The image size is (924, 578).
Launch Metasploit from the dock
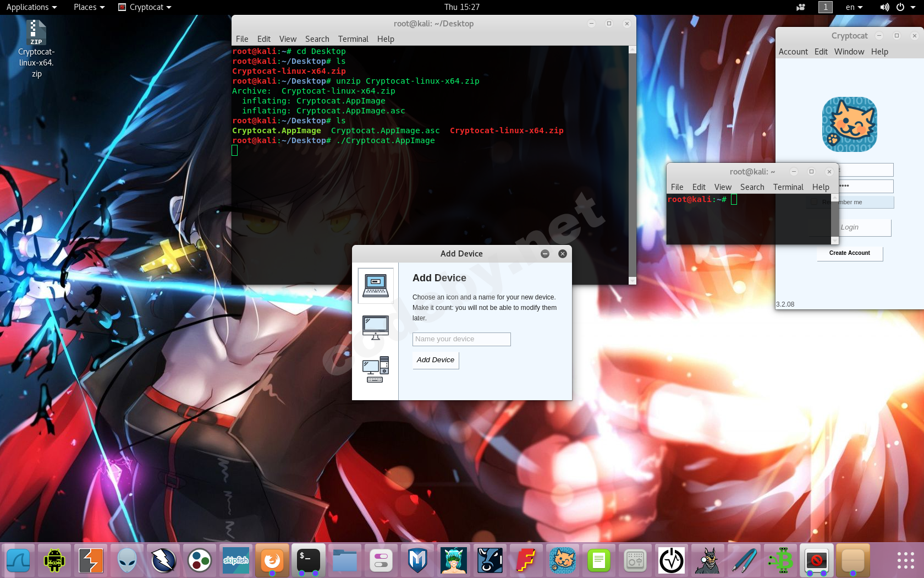(417, 561)
